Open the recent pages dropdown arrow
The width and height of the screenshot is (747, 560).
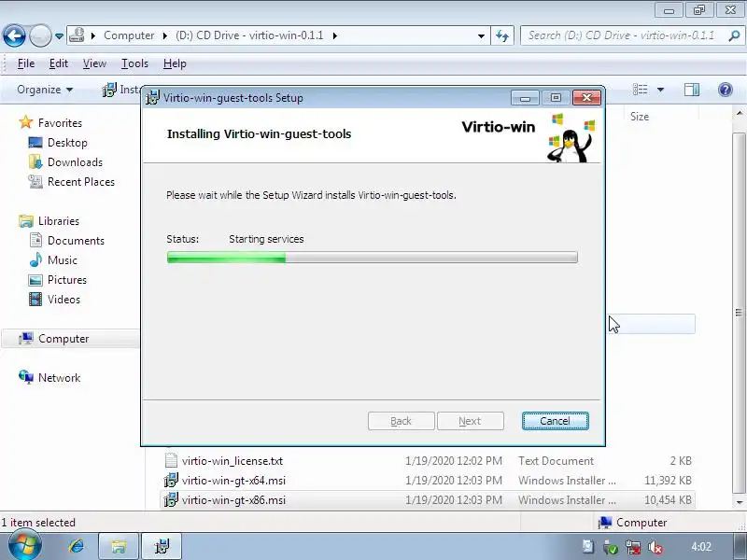59,36
